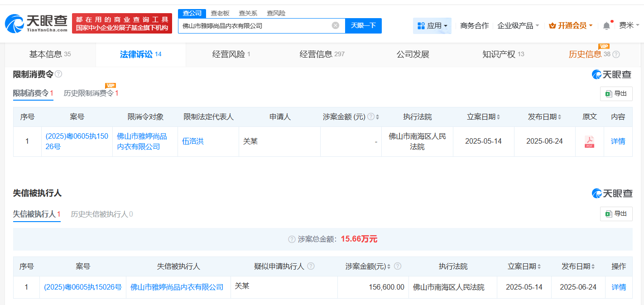Clear the search box with the X icon
This screenshot has width=644, height=305.
coord(335,25)
